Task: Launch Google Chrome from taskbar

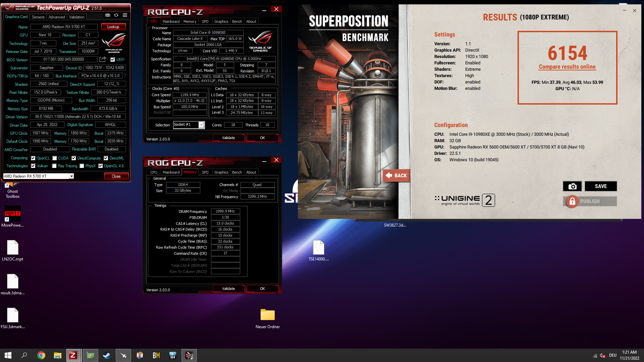Action: tap(41, 355)
